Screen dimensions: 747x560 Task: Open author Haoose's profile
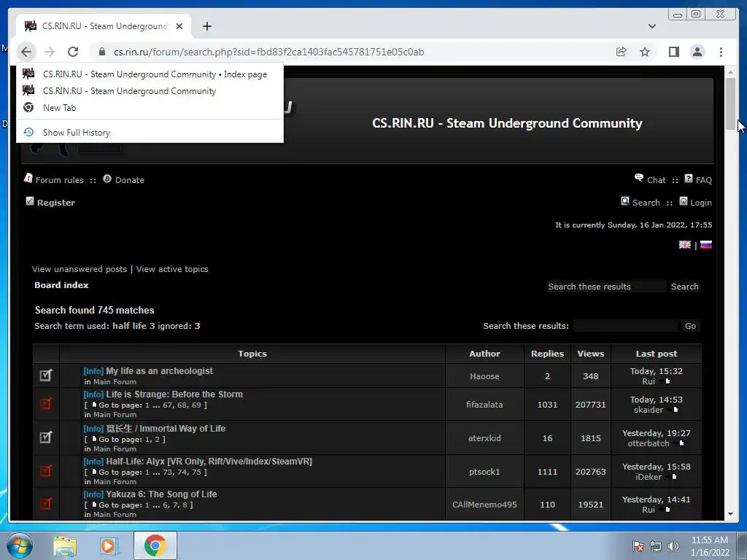coord(484,376)
